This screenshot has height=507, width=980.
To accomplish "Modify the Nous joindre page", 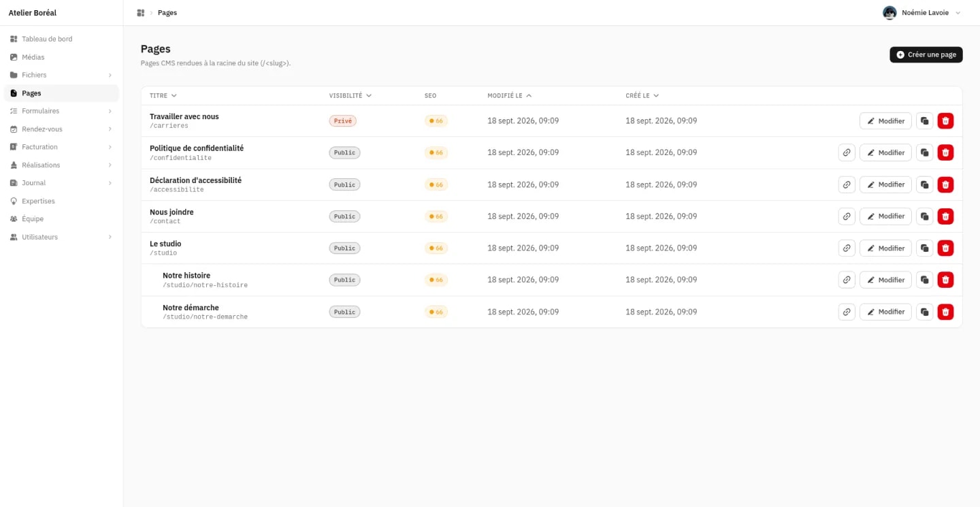I will tap(885, 216).
